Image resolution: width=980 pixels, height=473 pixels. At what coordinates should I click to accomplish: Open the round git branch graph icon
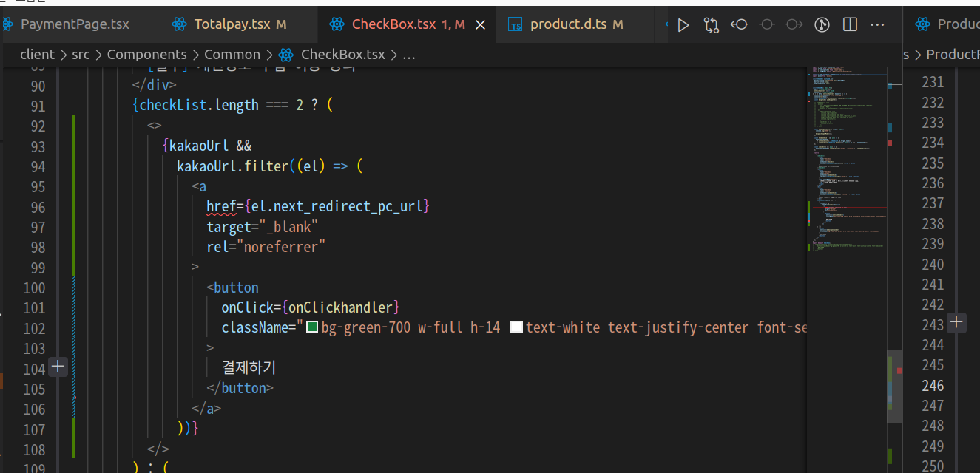click(x=822, y=25)
